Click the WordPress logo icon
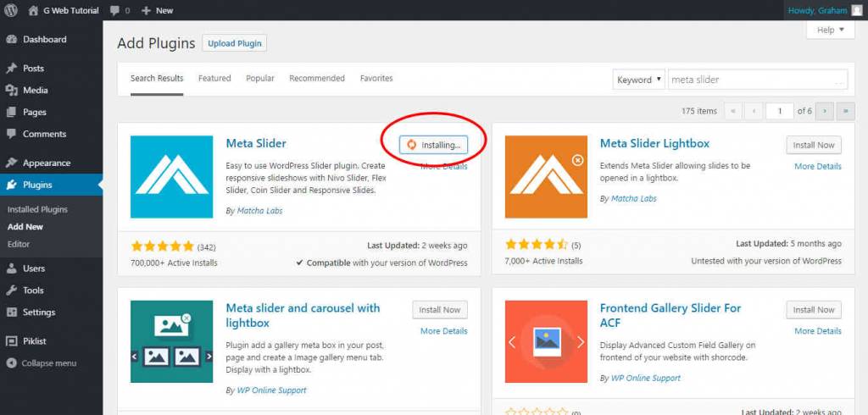 10,10
